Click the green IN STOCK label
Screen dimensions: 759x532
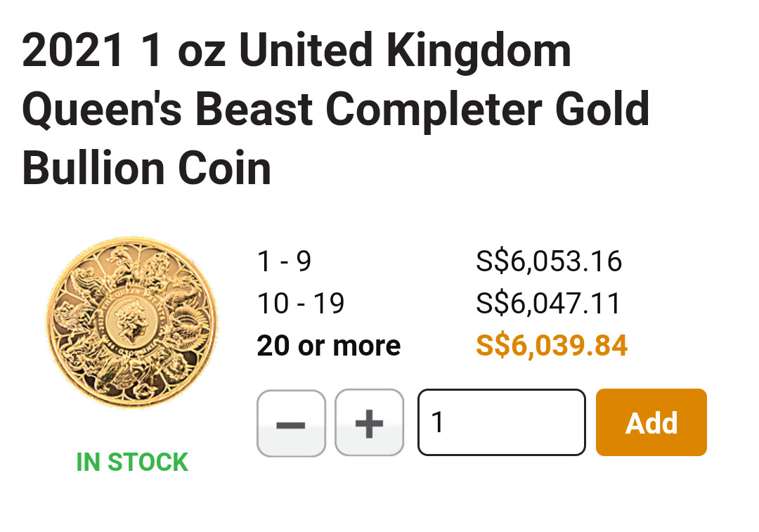coord(132,462)
